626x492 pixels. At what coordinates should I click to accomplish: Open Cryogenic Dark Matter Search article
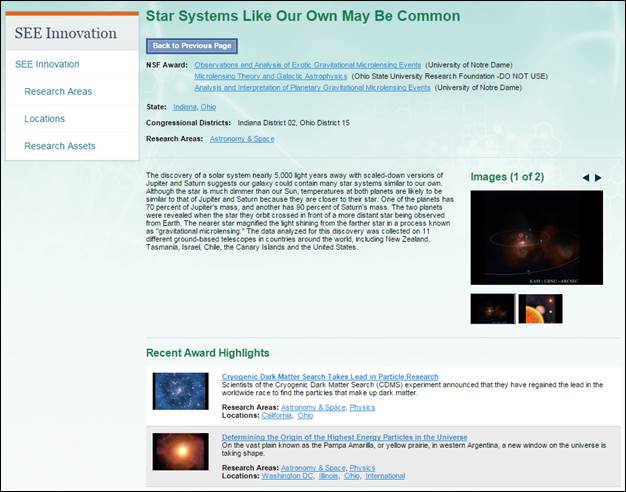click(324, 377)
